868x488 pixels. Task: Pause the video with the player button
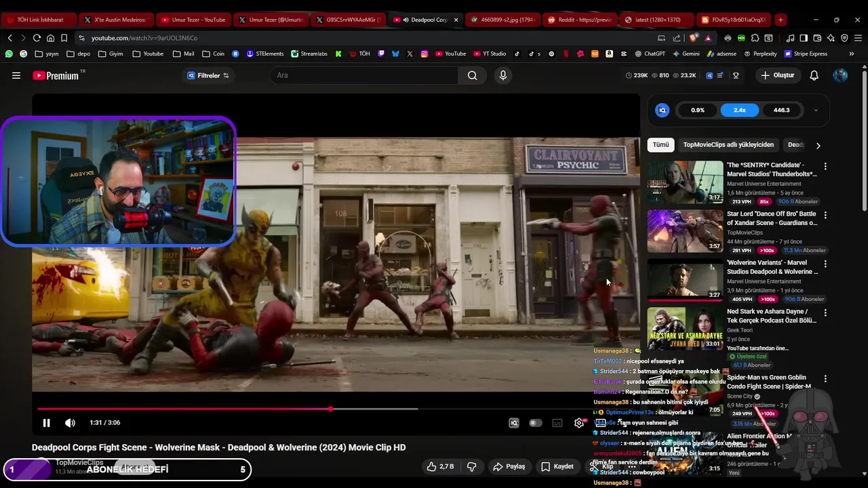pyautogui.click(x=46, y=423)
